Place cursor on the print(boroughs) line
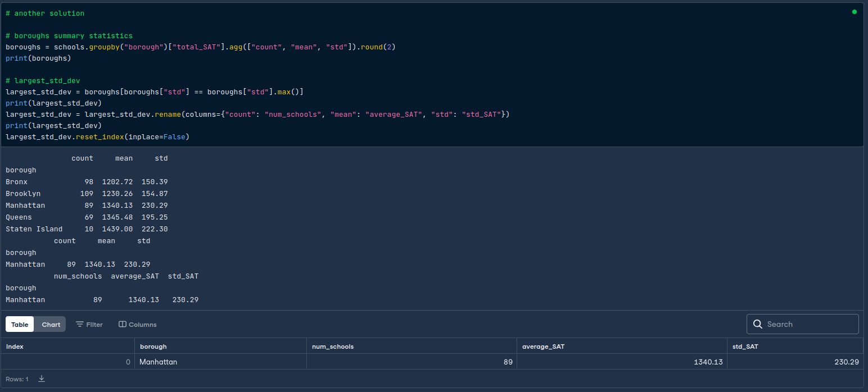This screenshot has width=868, height=392. [38, 58]
